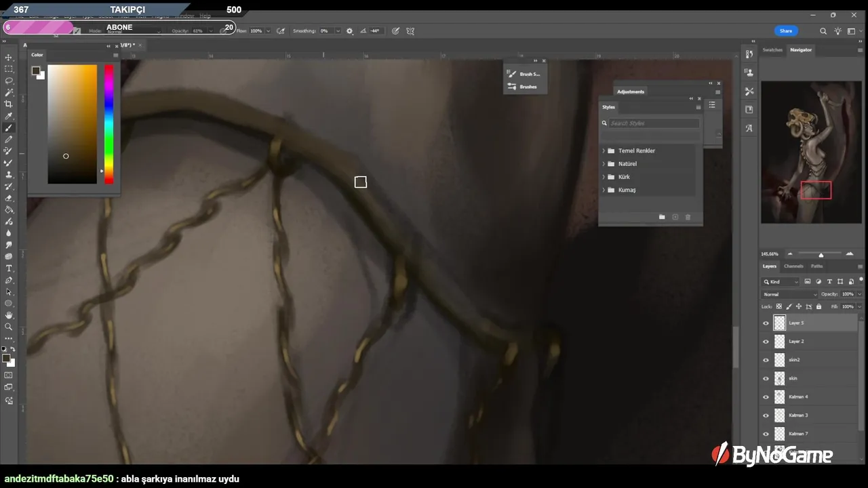Select the Lasso tool
Viewport: 868px width, 488px height.
pyautogui.click(x=9, y=81)
